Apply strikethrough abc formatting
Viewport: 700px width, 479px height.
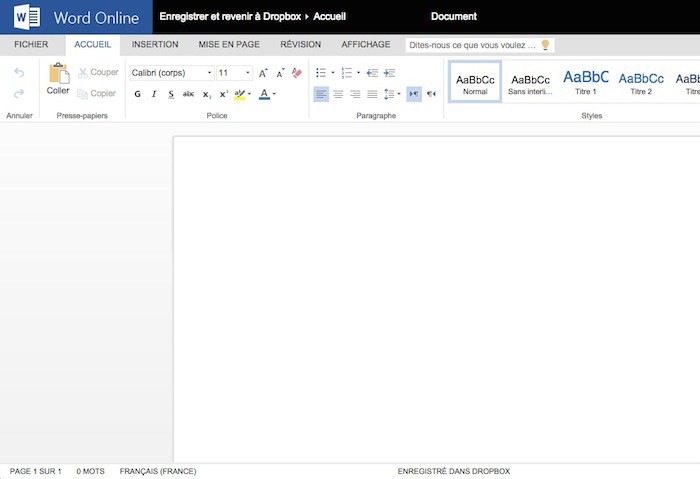pos(188,94)
